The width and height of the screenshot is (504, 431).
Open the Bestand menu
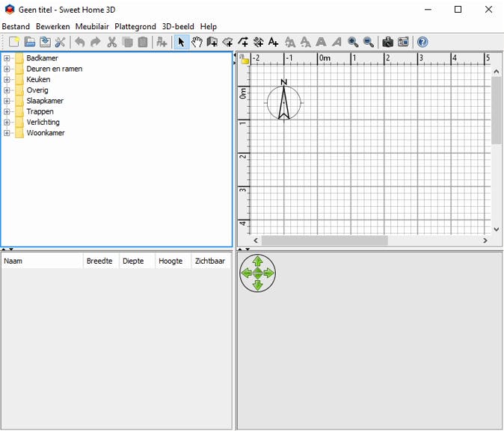click(x=16, y=26)
